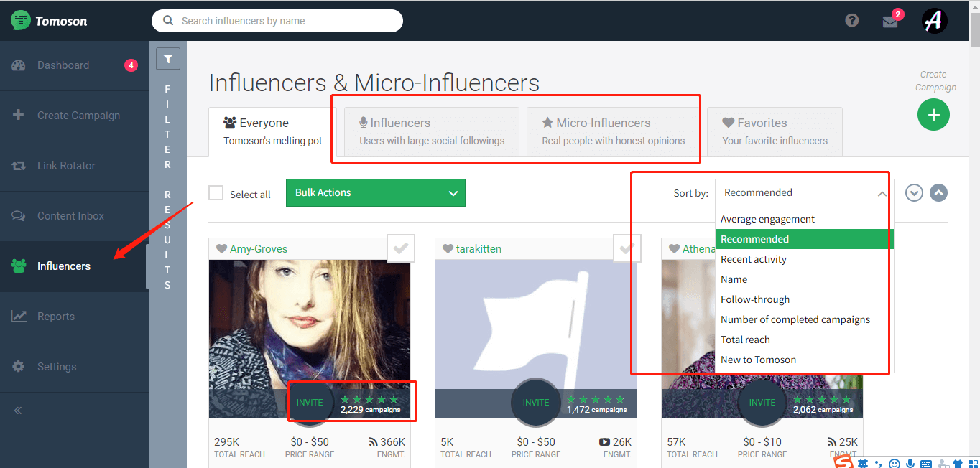Click the descending sort order arrow icon

(x=914, y=193)
